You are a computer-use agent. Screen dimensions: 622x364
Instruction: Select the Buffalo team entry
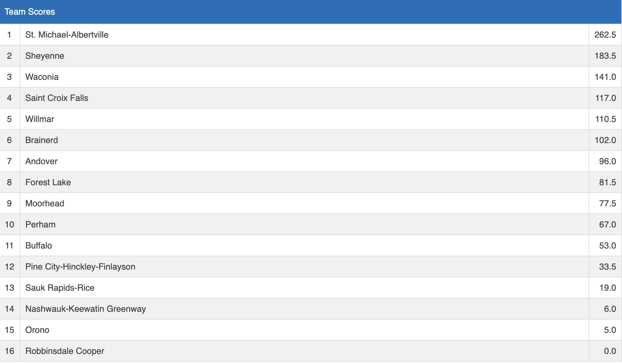point(39,246)
